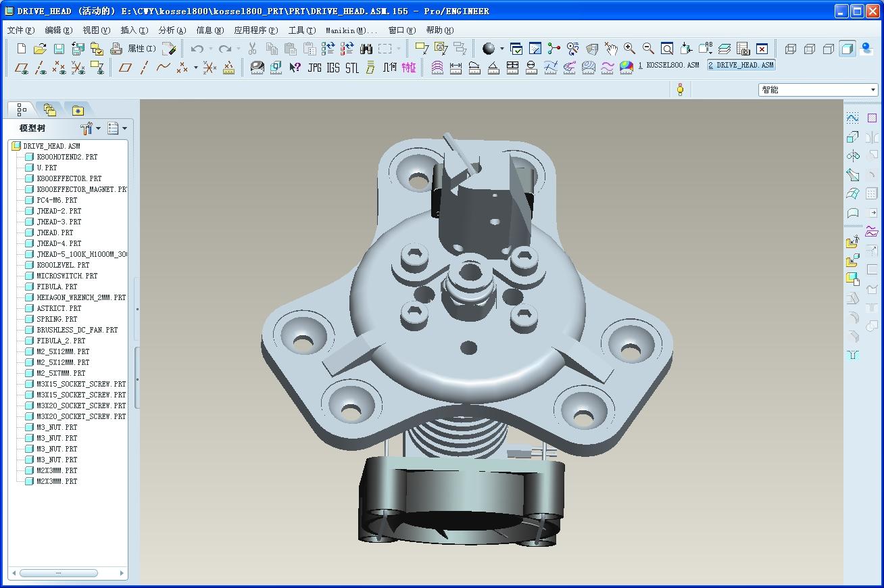Open the rainbow shaded curvature analysis icon

pyautogui.click(x=627, y=68)
